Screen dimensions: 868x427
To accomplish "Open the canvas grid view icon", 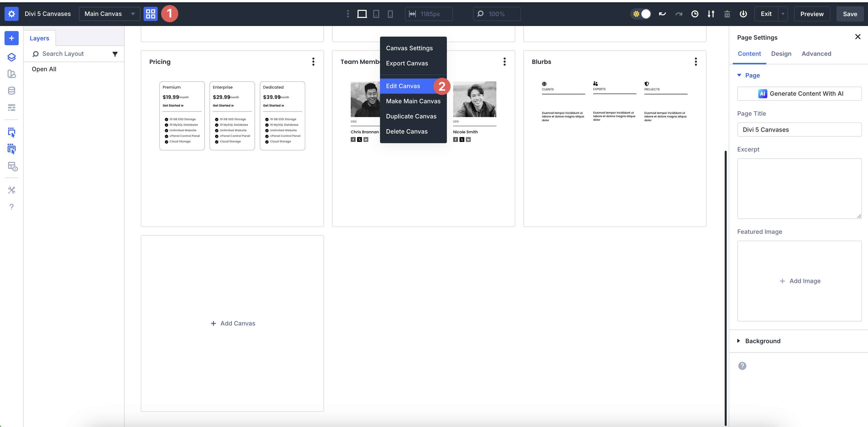I will 150,14.
